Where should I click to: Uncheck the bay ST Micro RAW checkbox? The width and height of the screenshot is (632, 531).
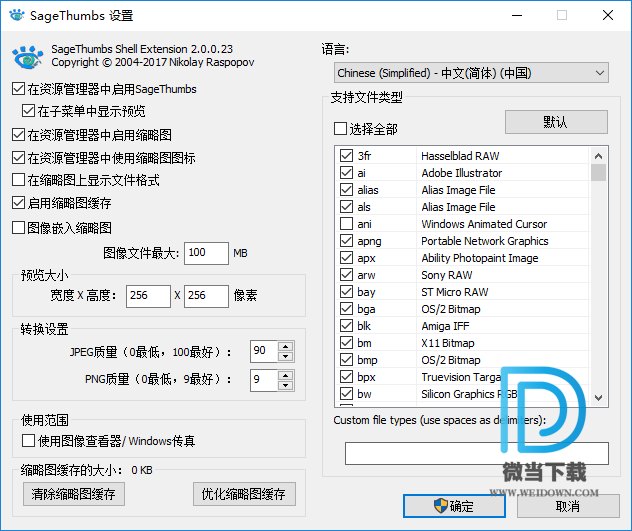pyautogui.click(x=346, y=292)
